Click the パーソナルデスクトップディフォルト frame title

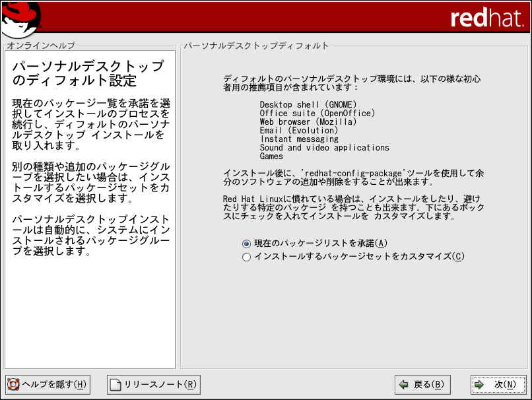click(256, 46)
